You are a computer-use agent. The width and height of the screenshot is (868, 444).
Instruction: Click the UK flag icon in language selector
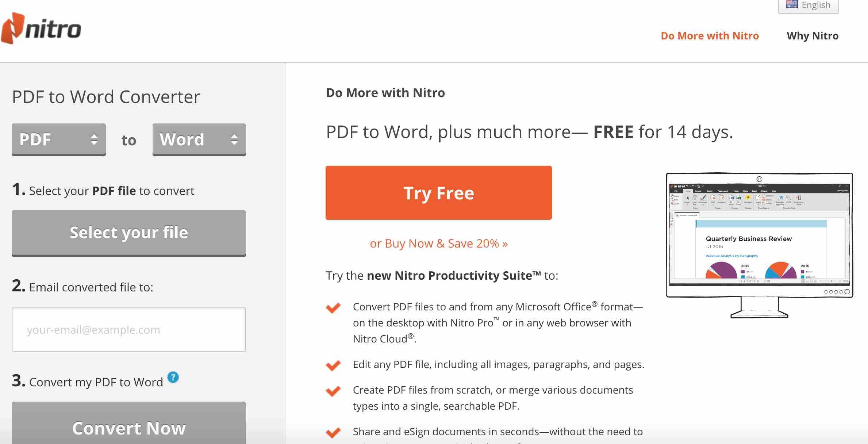tap(791, 4)
